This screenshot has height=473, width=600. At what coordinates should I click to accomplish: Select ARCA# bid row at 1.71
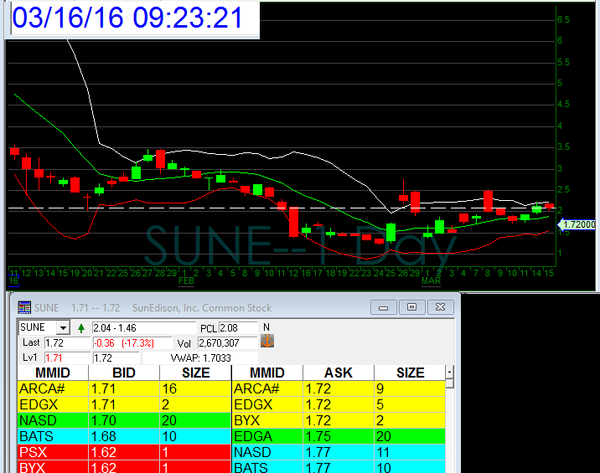[124, 389]
